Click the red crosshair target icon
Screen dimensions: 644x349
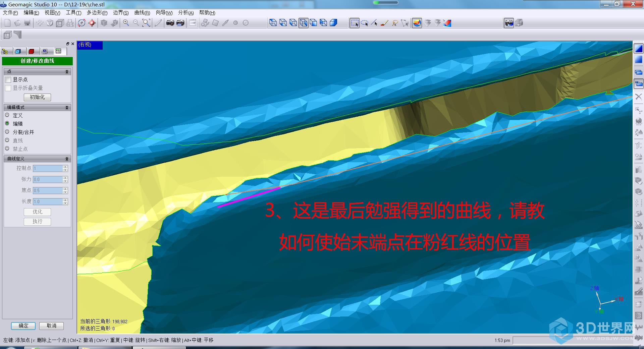pos(92,23)
